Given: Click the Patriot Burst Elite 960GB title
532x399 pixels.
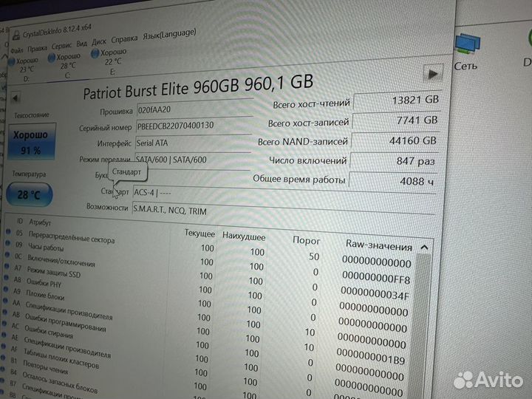Looking at the screenshot, I should 198,87.
